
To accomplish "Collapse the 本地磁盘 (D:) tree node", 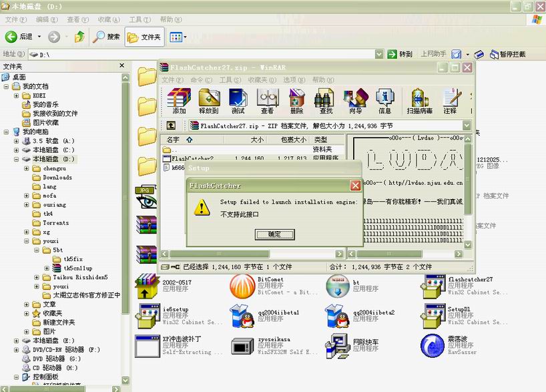I will (x=17, y=159).
